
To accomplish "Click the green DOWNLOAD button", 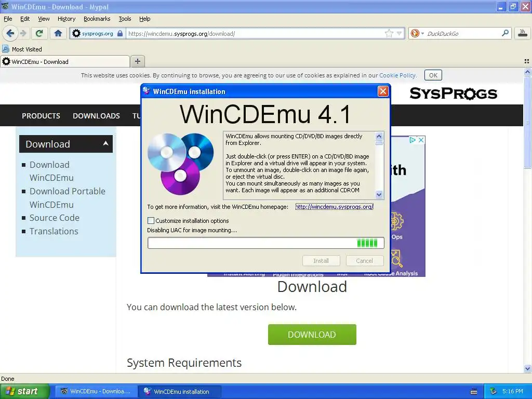I will point(312,335).
